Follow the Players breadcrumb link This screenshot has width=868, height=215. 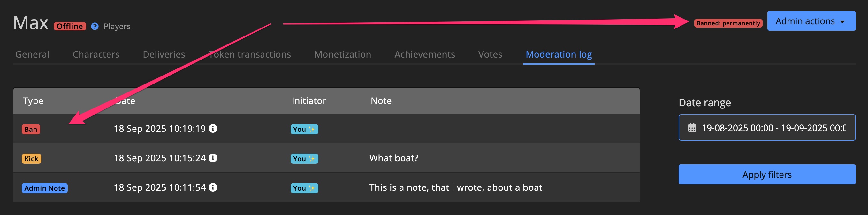pos(117,26)
